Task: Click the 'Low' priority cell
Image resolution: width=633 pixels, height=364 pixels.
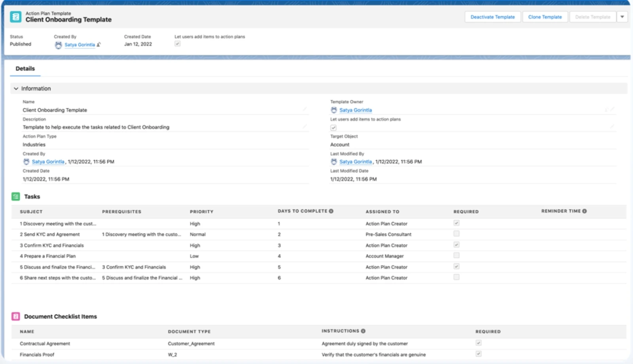Action: coord(194,256)
